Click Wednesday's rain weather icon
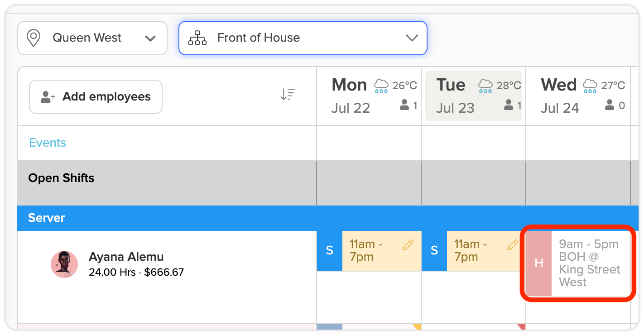Image resolution: width=644 pixels, height=335 pixels. [x=590, y=86]
